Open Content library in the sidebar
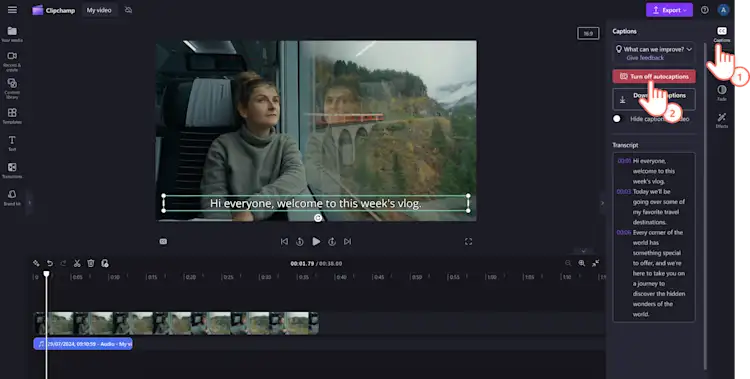The width and height of the screenshot is (750, 379). 12,89
